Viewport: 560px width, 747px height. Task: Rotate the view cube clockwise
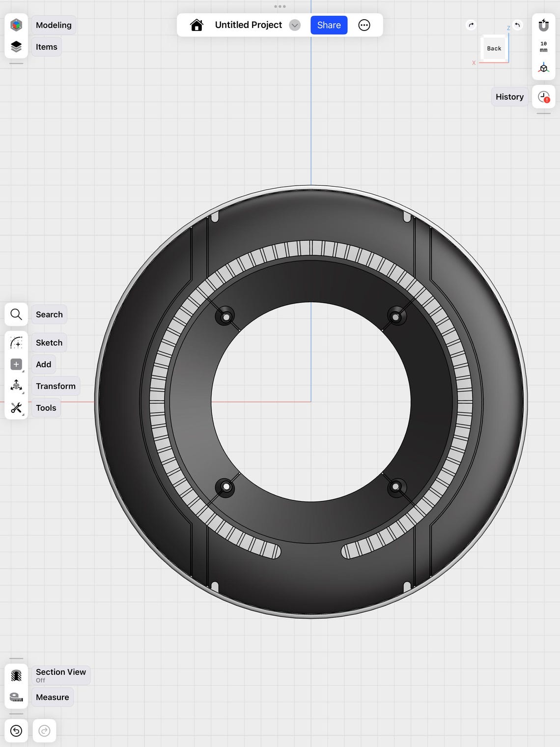(x=471, y=25)
